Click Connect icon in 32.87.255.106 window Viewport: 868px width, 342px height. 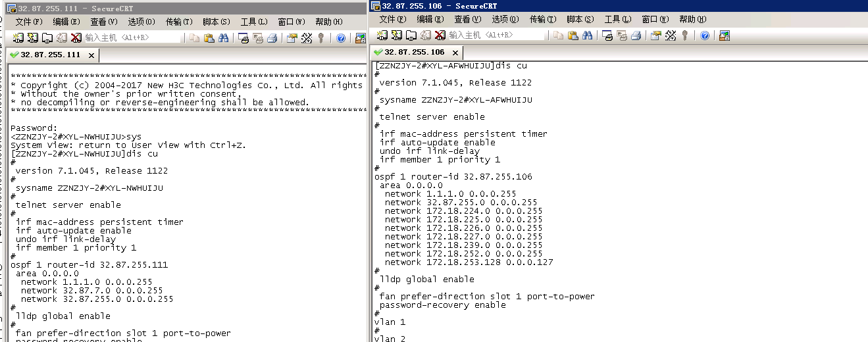point(382,36)
